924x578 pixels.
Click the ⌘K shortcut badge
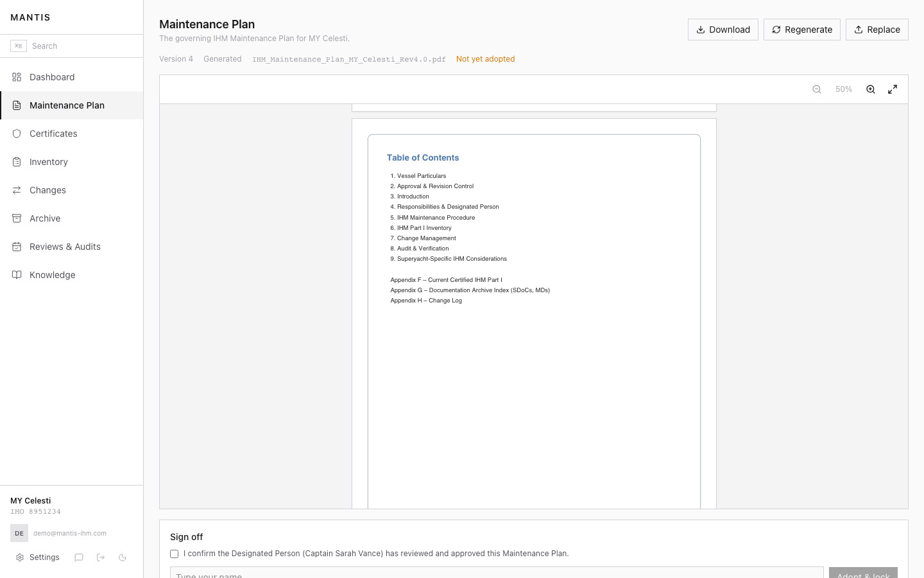(x=19, y=46)
